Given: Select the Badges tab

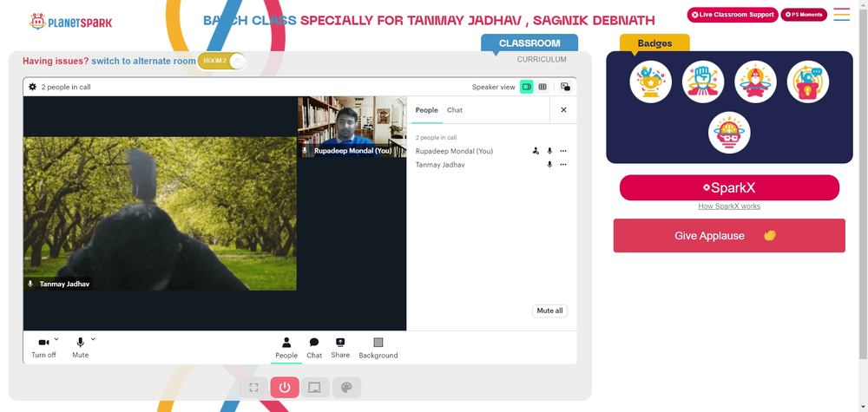Looking at the screenshot, I should coord(654,43).
